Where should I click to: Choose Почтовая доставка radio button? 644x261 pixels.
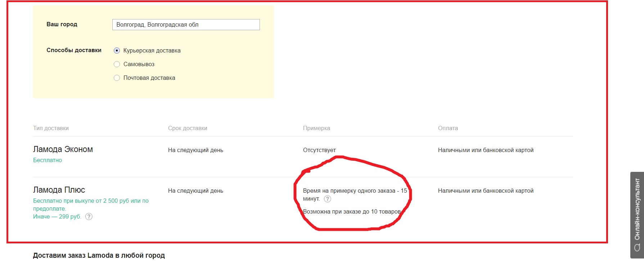(117, 78)
